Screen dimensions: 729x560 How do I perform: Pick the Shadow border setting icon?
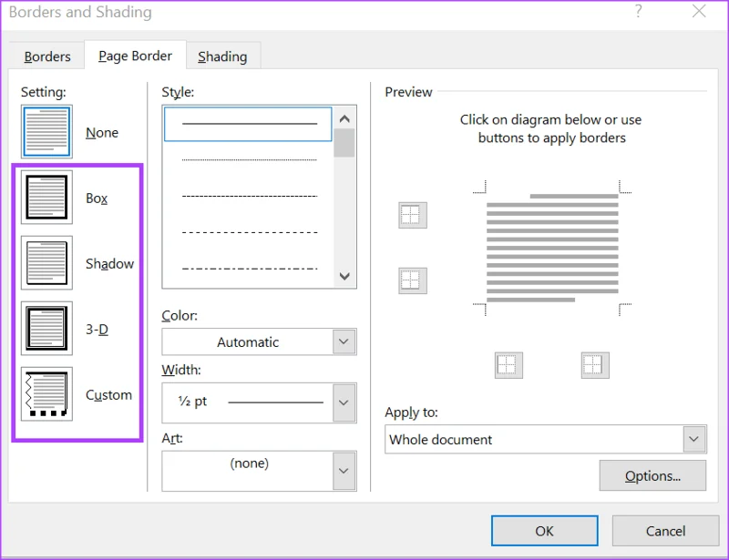pos(46,262)
